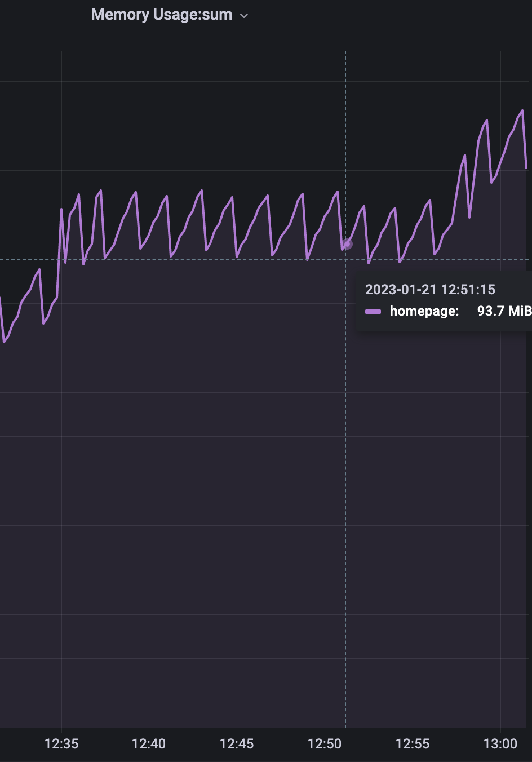Select the highlighted data point on graph
532x762 pixels.
[x=346, y=244]
